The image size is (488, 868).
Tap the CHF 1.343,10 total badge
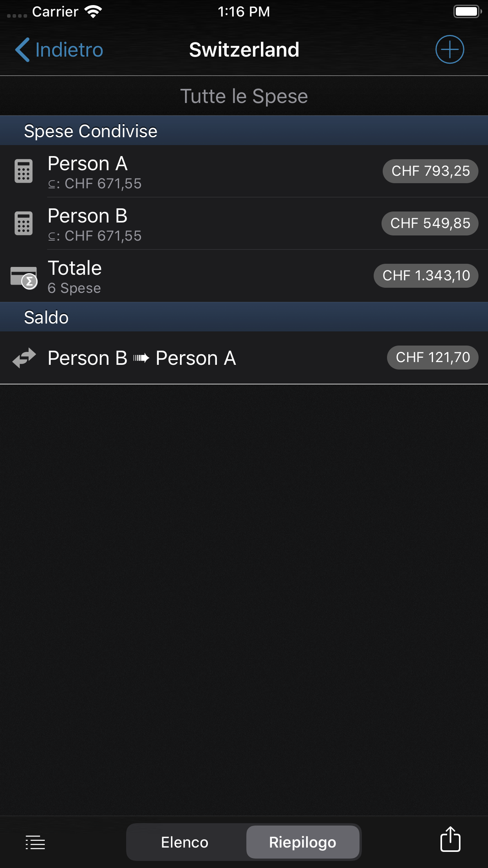point(426,276)
